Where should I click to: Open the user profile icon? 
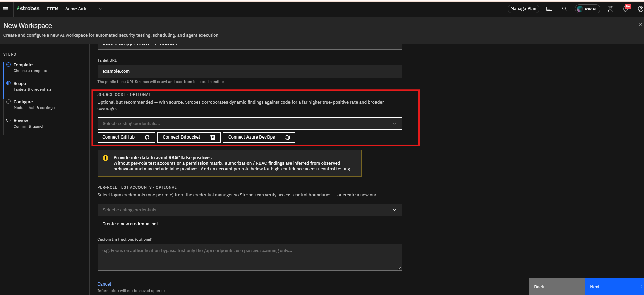click(x=640, y=9)
